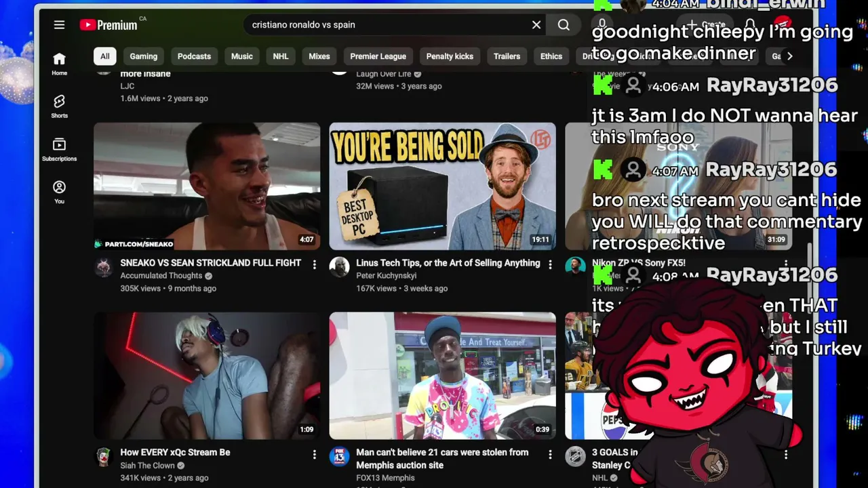Open more options for the Nikon vs Sony video

786,264
